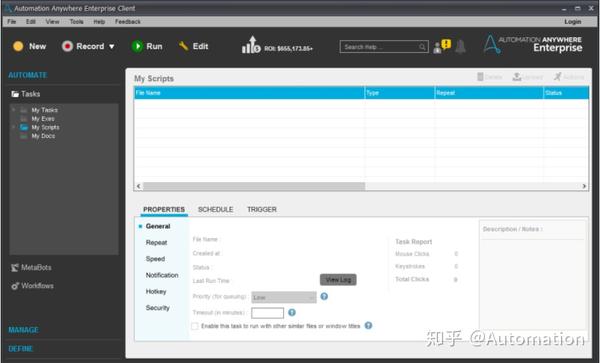Expand the AUTOMATE section header
This screenshot has width=600, height=363.
(x=28, y=75)
